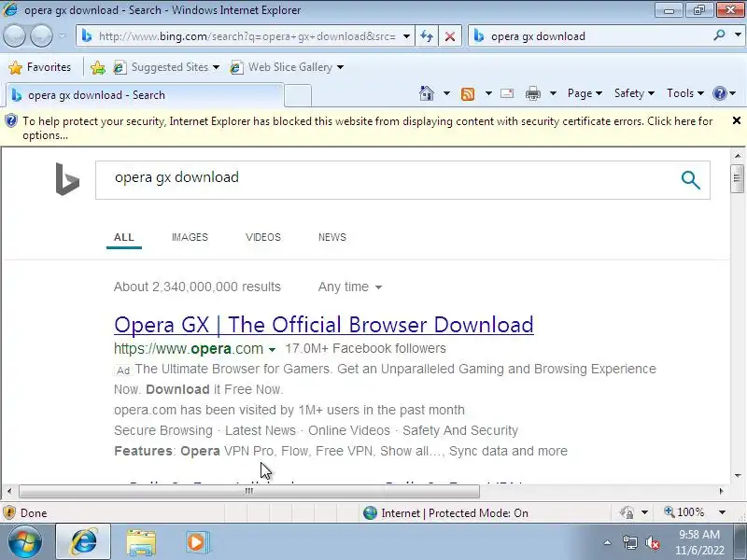The height and width of the screenshot is (560, 747).
Task: Click the security shield icon in status bar
Action: click(9, 512)
